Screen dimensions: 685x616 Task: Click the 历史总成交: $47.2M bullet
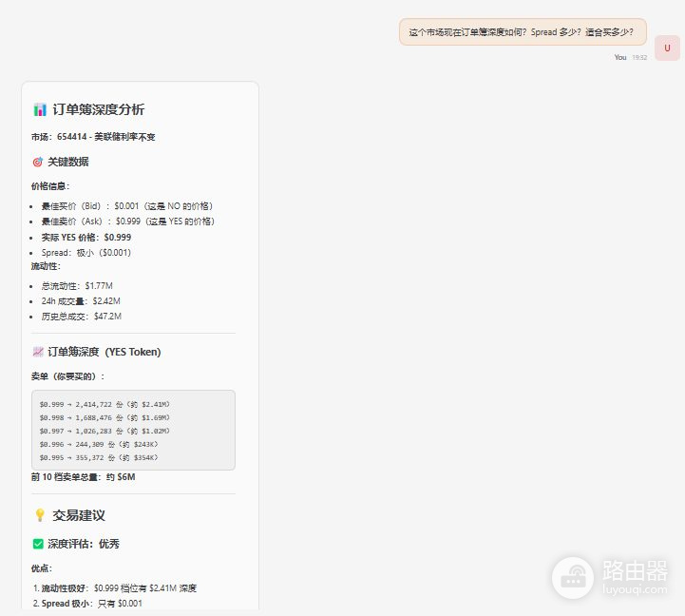[82, 317]
